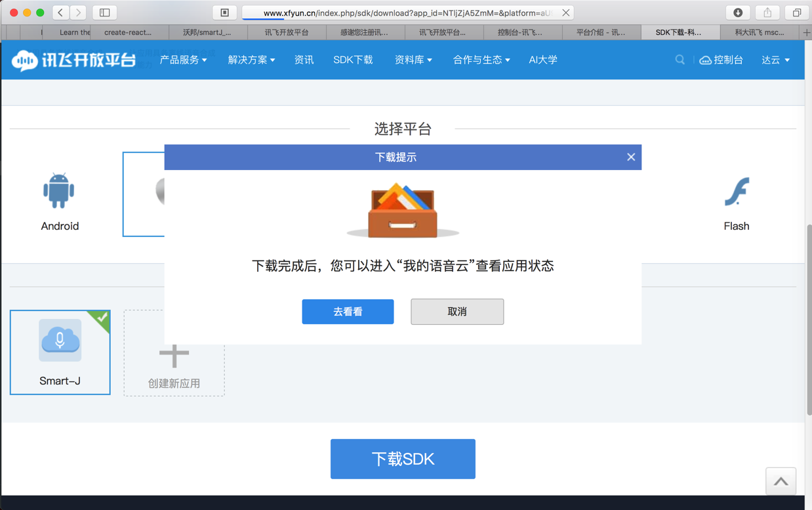Open the 资讯 menu item
812x510 pixels.
point(304,60)
